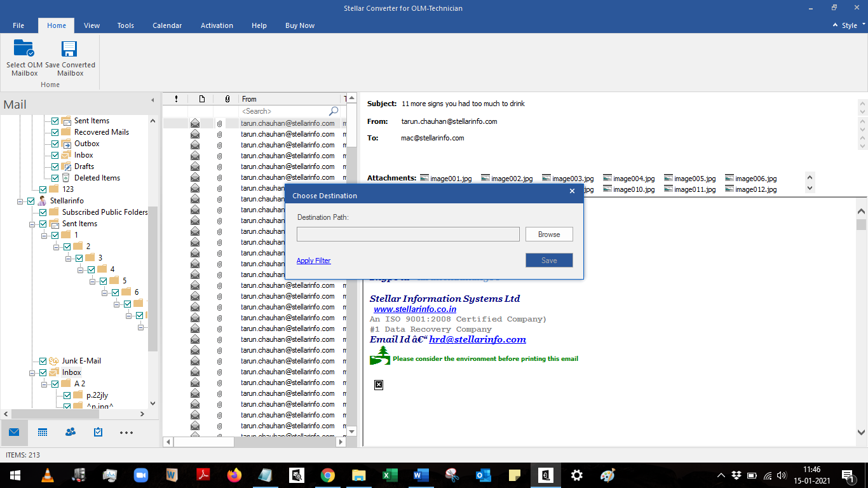Open Excel from taskbar
The image size is (868, 488).
click(390, 475)
